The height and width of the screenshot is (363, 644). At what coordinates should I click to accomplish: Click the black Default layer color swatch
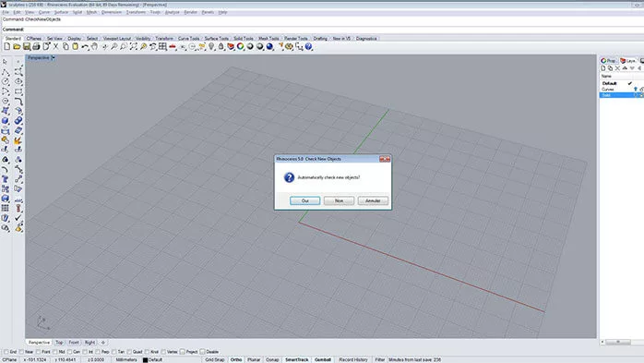click(x=146, y=360)
